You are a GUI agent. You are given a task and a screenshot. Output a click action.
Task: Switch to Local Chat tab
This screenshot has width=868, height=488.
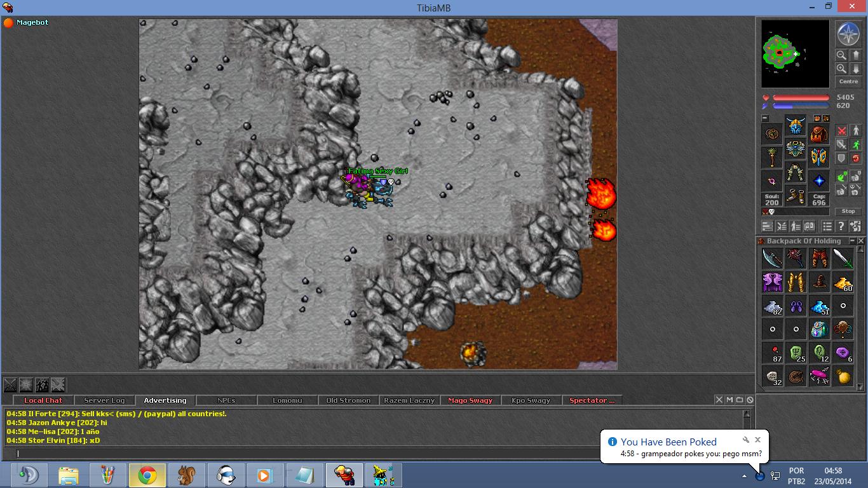[43, 400]
